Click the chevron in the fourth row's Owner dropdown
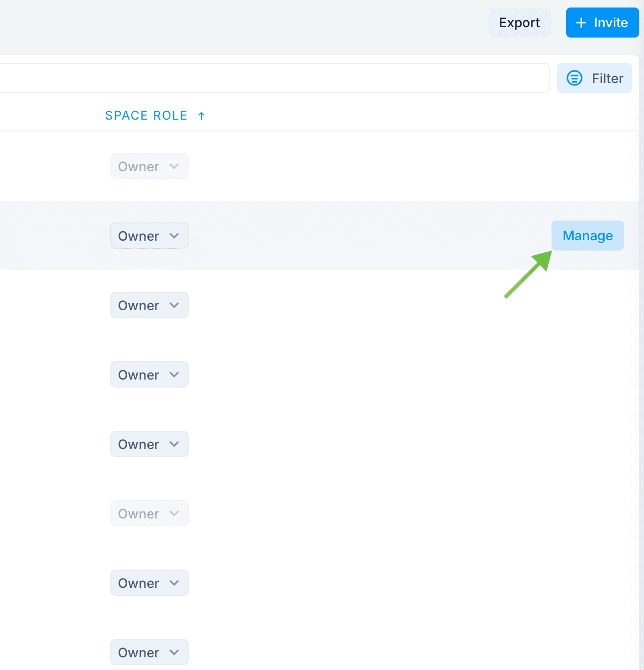This screenshot has width=644, height=670. click(174, 374)
